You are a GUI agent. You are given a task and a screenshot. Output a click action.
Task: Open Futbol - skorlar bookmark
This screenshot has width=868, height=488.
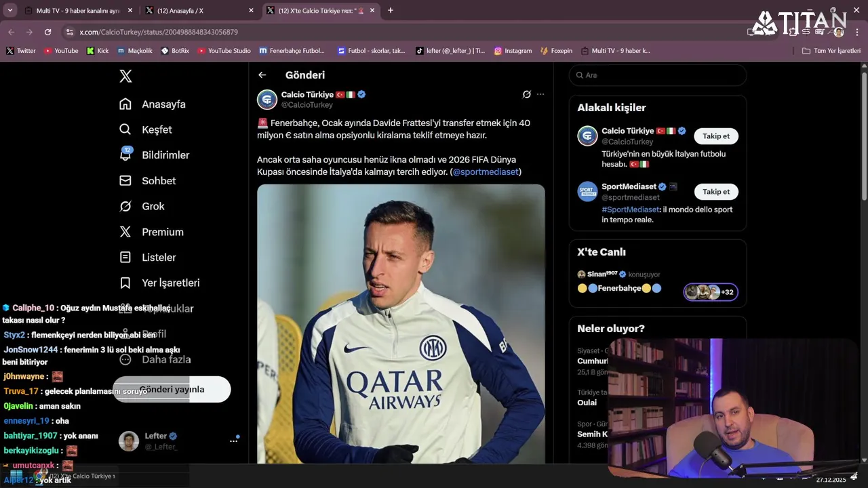372,51
